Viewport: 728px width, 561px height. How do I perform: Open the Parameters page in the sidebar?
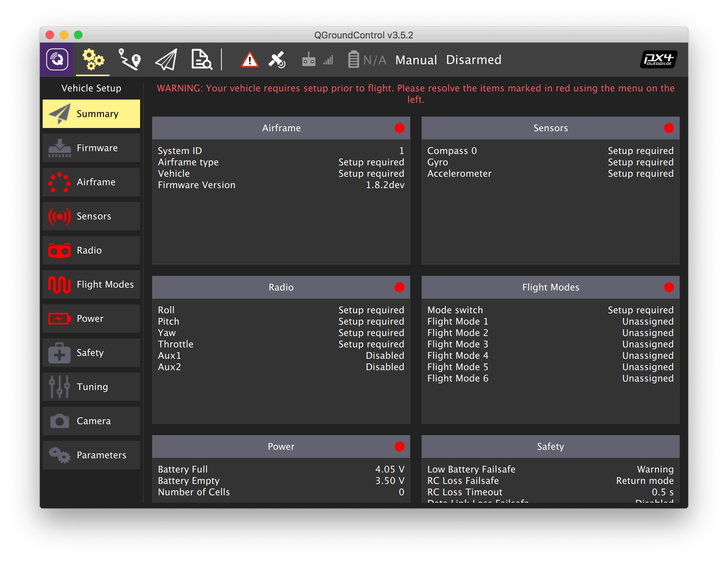[91, 455]
